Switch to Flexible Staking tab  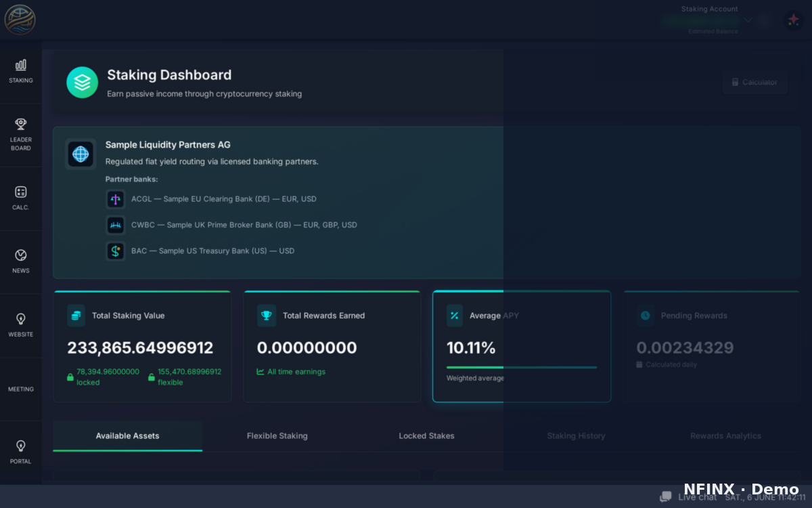277,436
